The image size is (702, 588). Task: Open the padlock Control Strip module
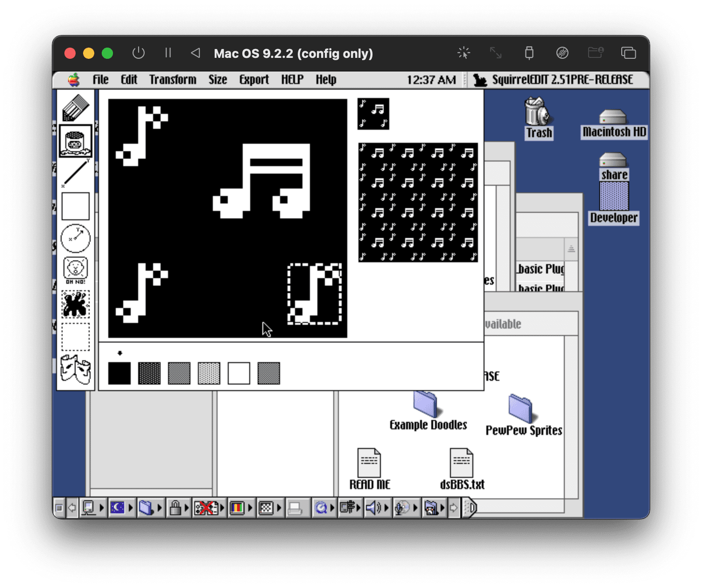[x=178, y=508]
